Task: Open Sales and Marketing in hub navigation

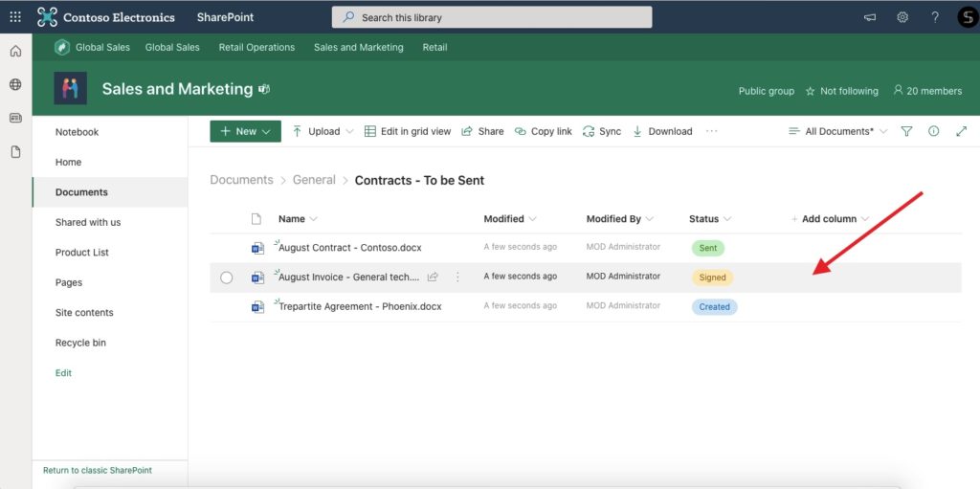Action: click(x=359, y=48)
